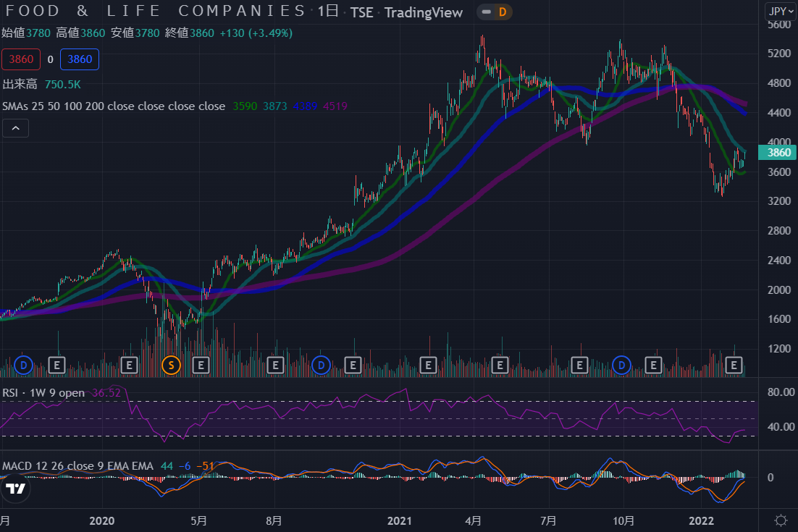Select the SMAs indicator legend label

113,106
